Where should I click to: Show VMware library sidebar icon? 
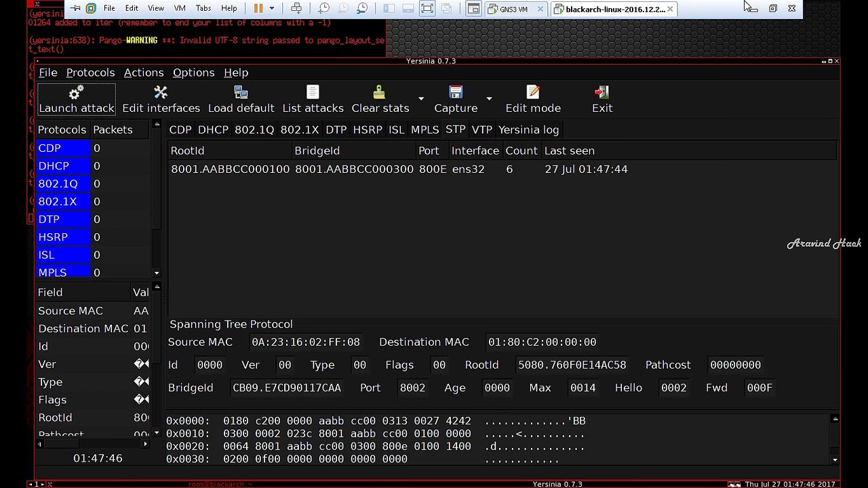[389, 8]
